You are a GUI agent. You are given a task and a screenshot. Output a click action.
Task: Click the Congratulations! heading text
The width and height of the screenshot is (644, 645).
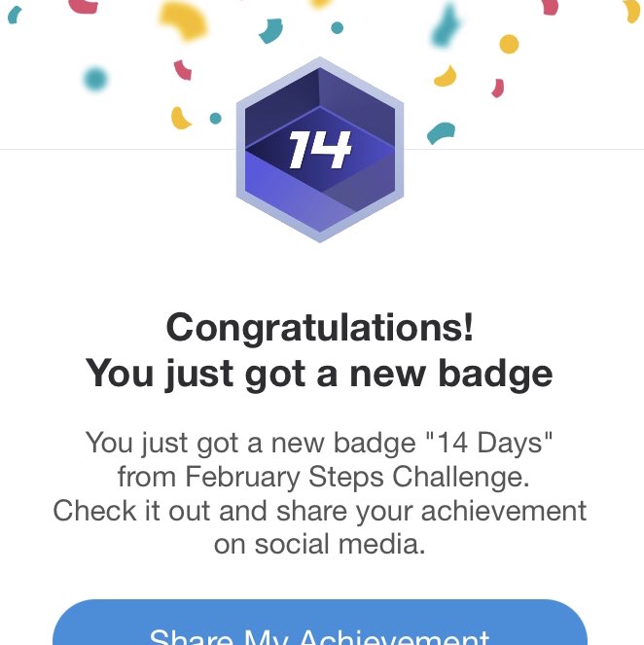320,327
